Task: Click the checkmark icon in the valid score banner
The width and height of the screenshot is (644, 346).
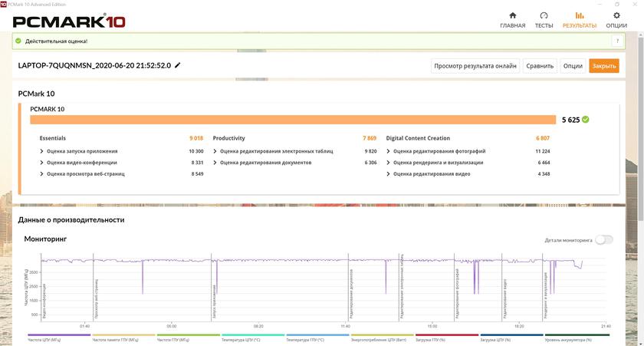Action: coord(17,41)
